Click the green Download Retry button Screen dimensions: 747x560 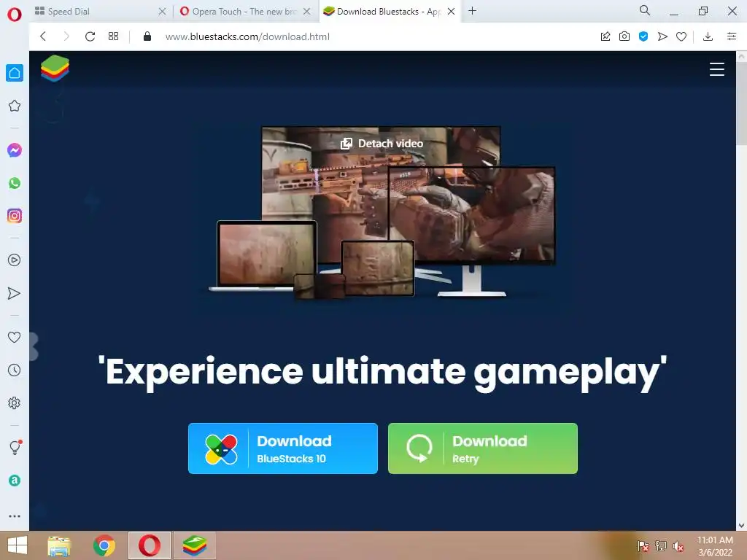coord(483,448)
